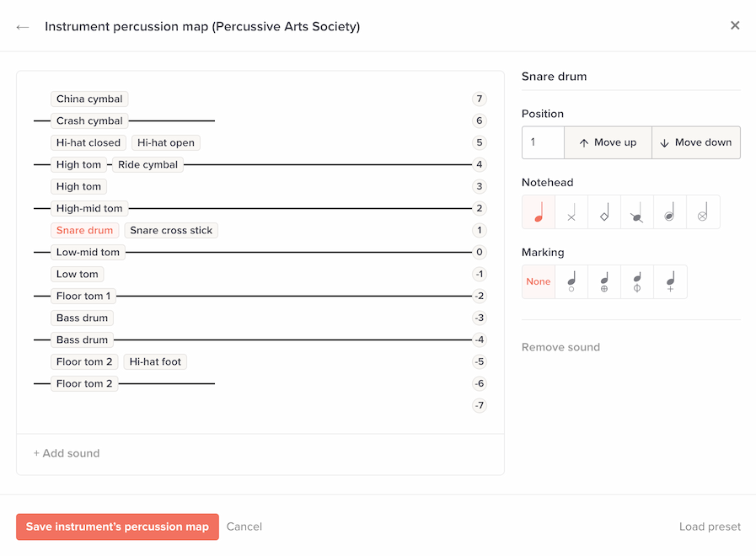756x556 pixels.
Task: Select the X notehead for Snare drum
Action: 571,211
